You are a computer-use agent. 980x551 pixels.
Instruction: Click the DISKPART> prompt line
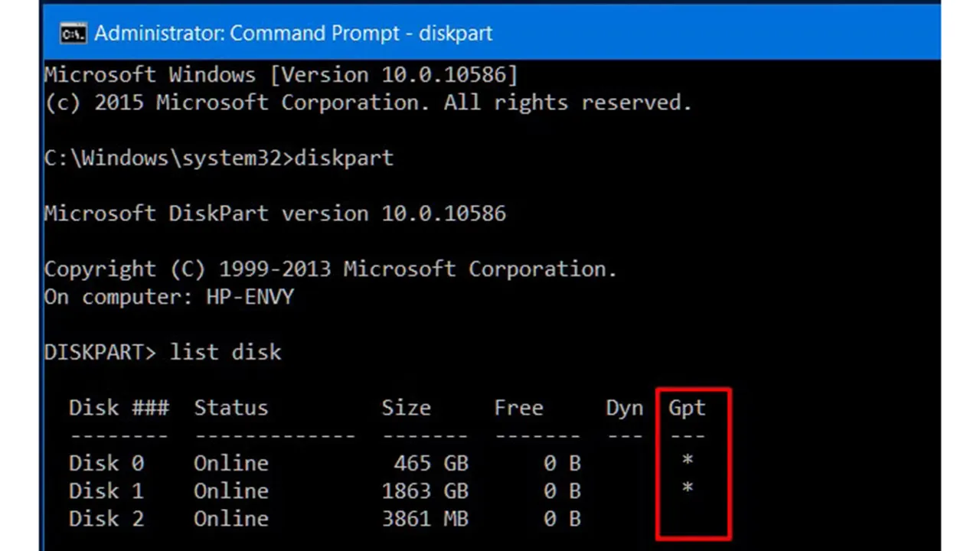pos(100,351)
